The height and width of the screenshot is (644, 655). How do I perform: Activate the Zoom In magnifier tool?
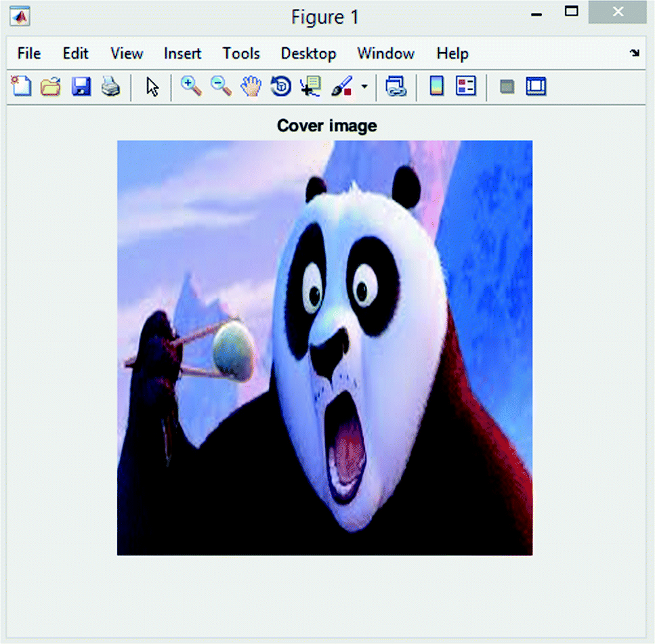point(191,87)
